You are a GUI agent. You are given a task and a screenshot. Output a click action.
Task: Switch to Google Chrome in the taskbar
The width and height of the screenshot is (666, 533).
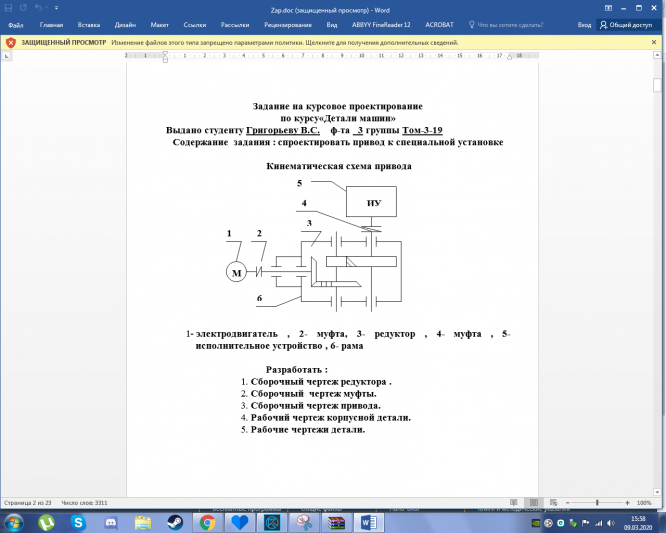coord(207,523)
